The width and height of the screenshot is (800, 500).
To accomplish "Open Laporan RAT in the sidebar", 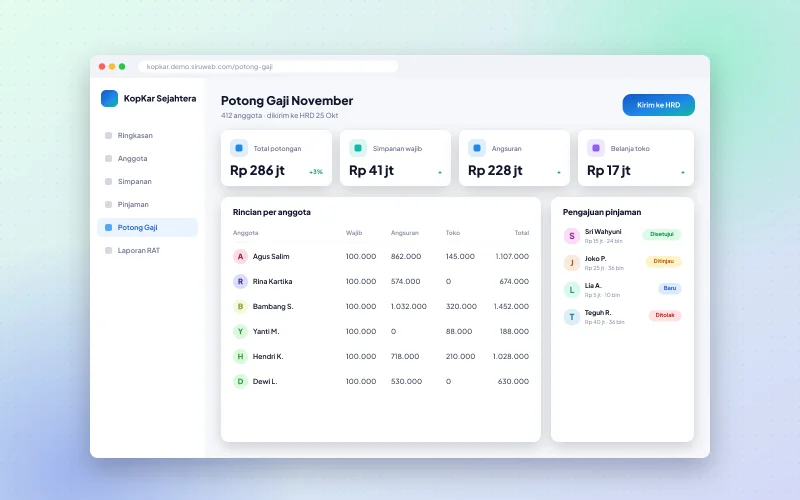I will pos(147,251).
